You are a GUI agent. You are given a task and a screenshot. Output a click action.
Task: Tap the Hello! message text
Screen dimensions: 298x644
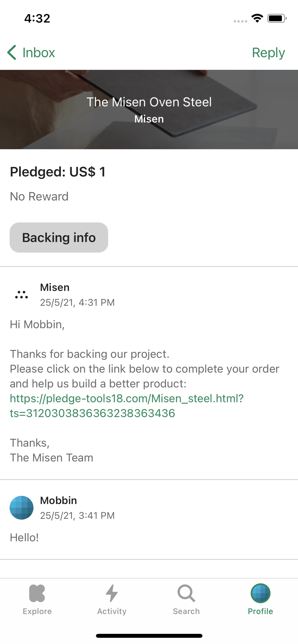[24, 538]
